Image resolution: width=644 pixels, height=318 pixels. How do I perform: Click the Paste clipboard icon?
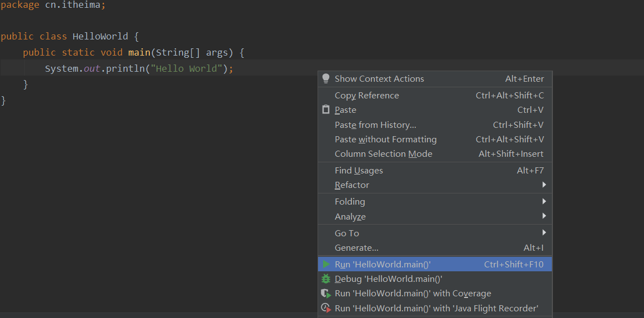326,110
